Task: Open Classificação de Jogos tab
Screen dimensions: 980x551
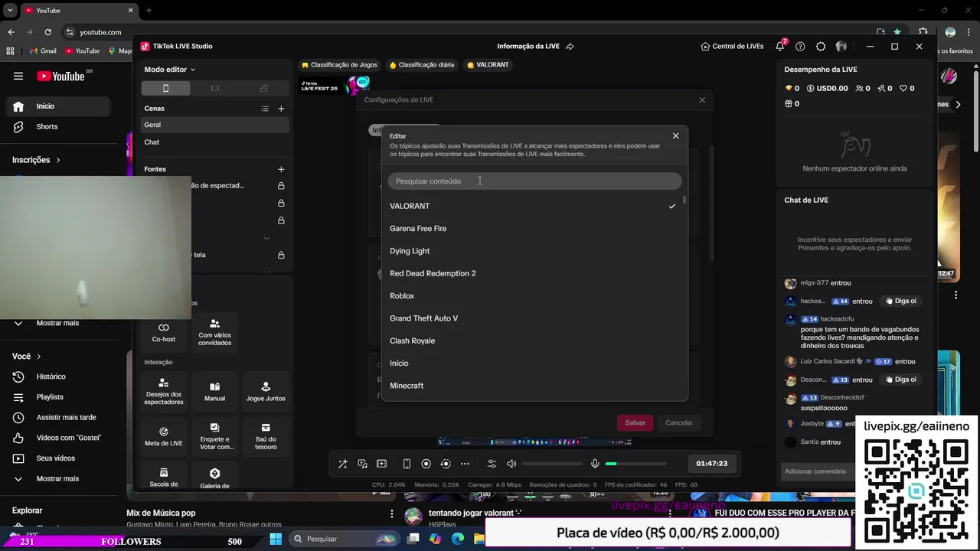Action: [x=339, y=65]
